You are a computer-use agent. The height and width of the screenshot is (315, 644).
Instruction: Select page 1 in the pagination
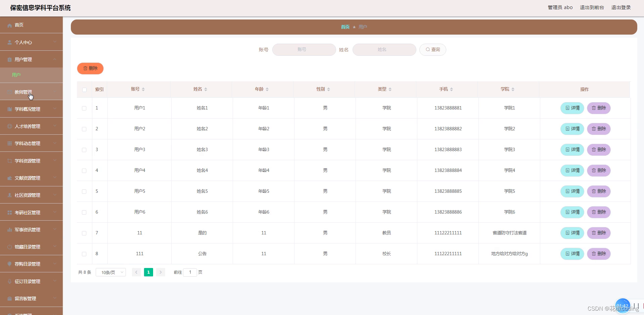click(x=148, y=272)
